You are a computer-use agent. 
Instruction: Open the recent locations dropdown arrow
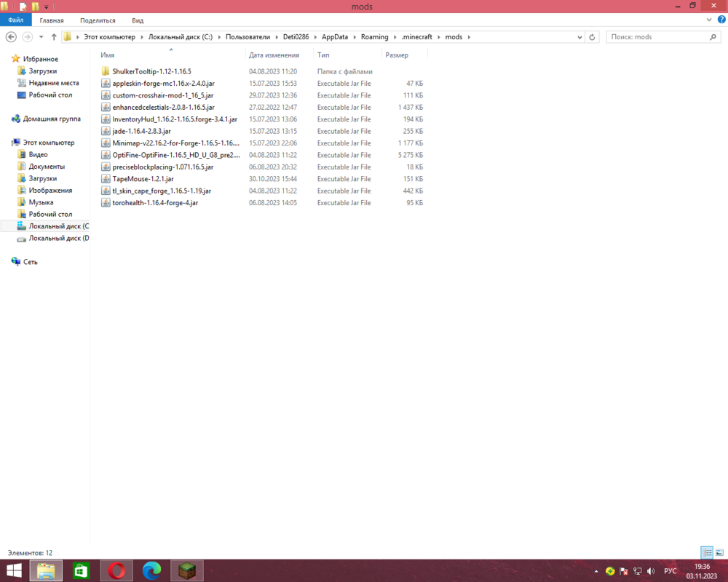click(x=41, y=36)
